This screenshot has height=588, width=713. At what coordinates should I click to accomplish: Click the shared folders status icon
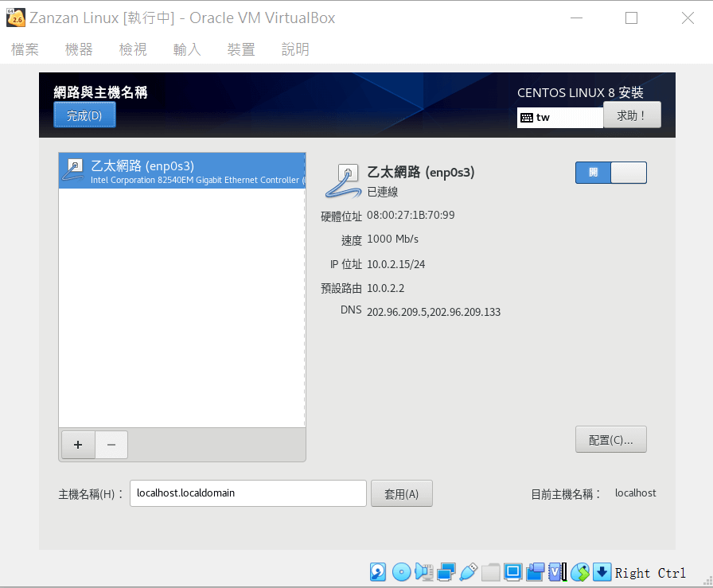[x=491, y=572]
